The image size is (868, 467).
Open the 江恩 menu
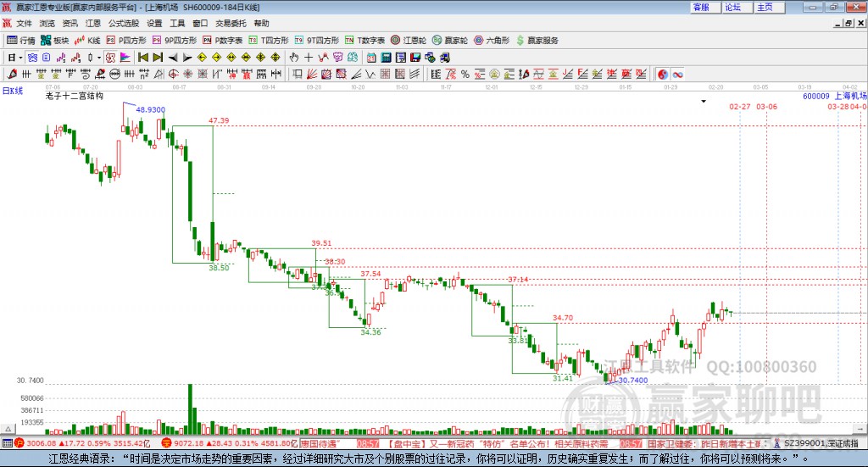93,23
